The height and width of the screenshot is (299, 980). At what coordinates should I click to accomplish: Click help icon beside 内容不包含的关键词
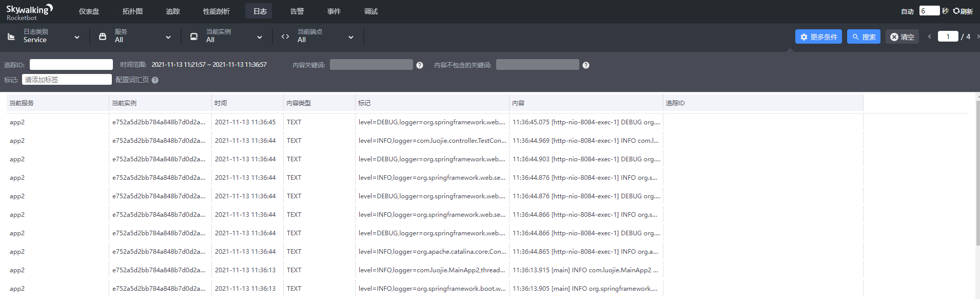[586, 65]
